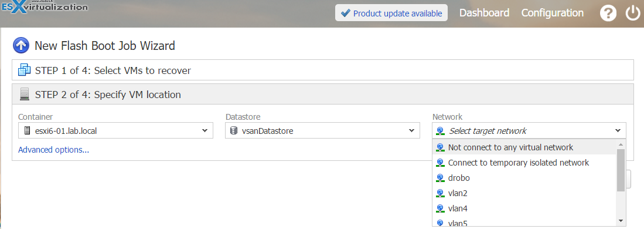Click the Step 1 VMs icon
Screen dimensions: 644x229
(25, 70)
